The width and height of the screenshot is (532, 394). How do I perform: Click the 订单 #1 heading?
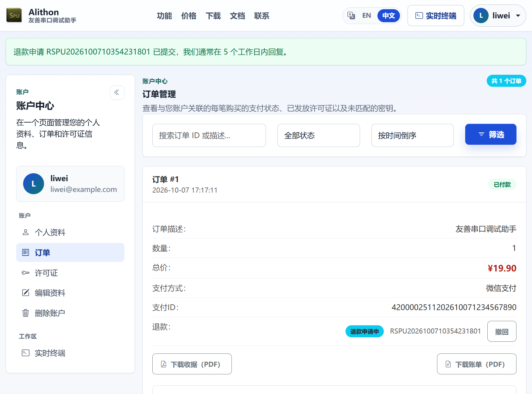point(166,179)
